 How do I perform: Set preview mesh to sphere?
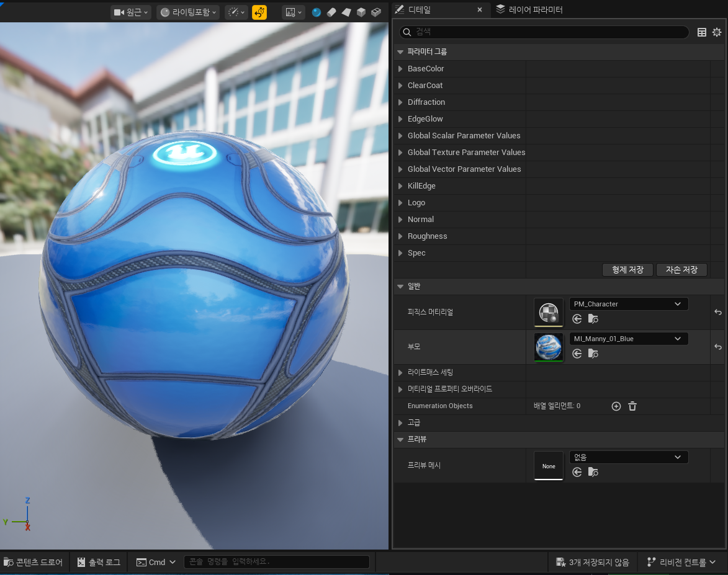pyautogui.click(x=317, y=12)
